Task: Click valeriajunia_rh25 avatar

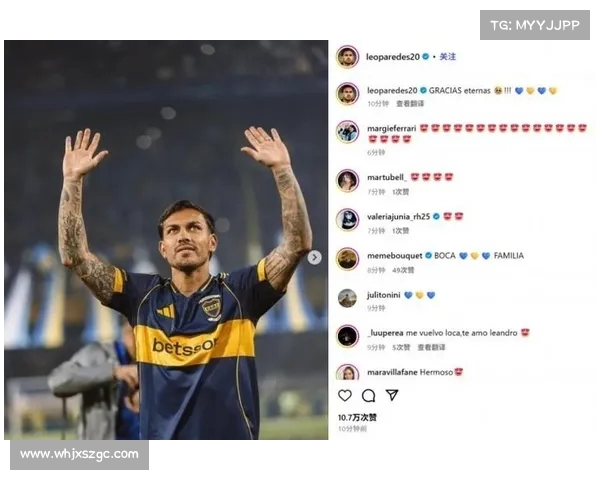Action: click(347, 220)
